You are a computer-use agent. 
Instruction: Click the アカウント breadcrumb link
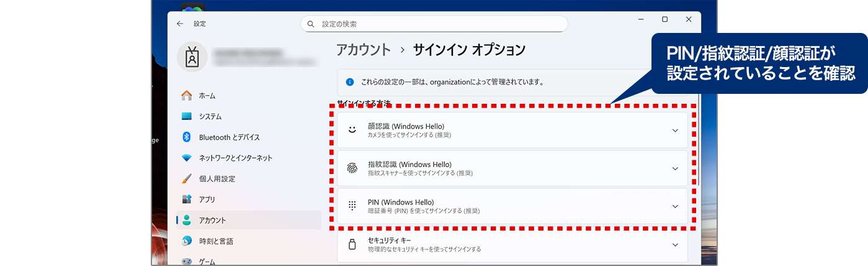pyautogui.click(x=364, y=50)
